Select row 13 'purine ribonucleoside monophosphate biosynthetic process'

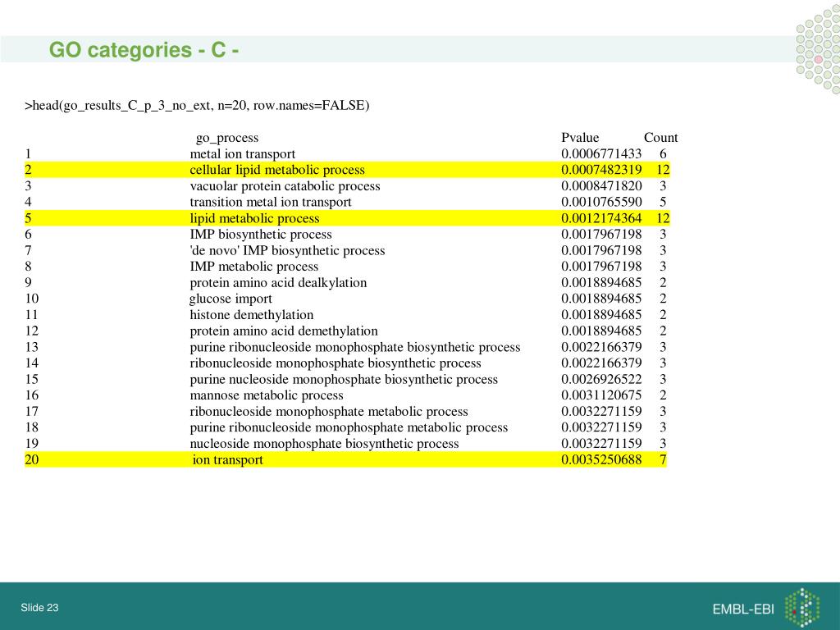point(355,347)
